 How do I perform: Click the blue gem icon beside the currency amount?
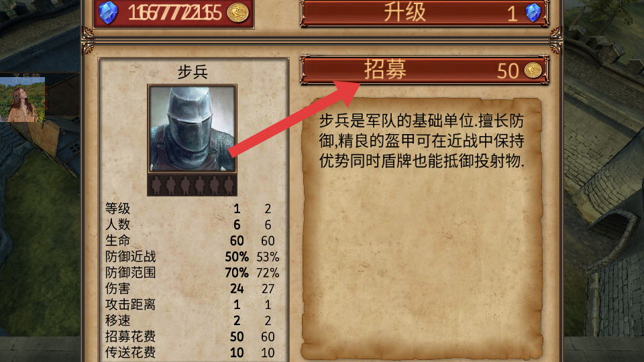tap(109, 12)
